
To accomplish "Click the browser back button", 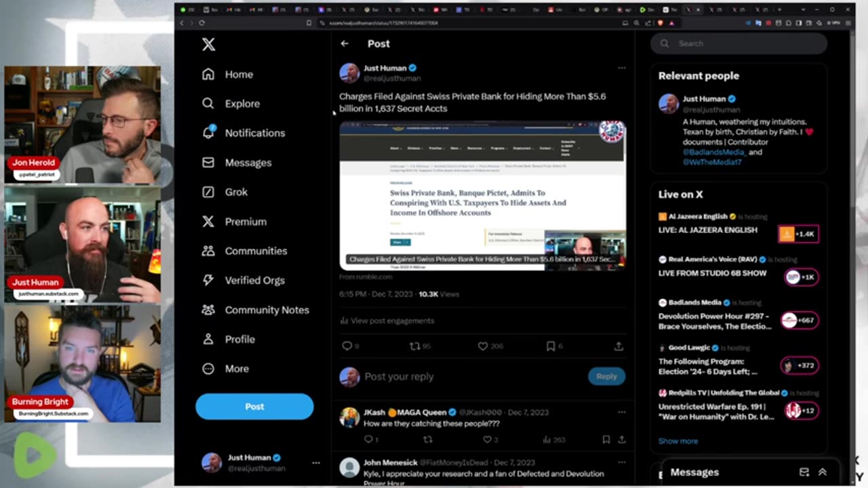I will [182, 23].
